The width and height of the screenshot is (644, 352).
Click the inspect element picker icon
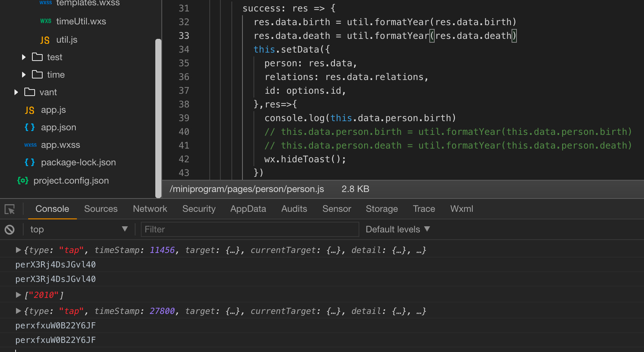[x=10, y=209]
